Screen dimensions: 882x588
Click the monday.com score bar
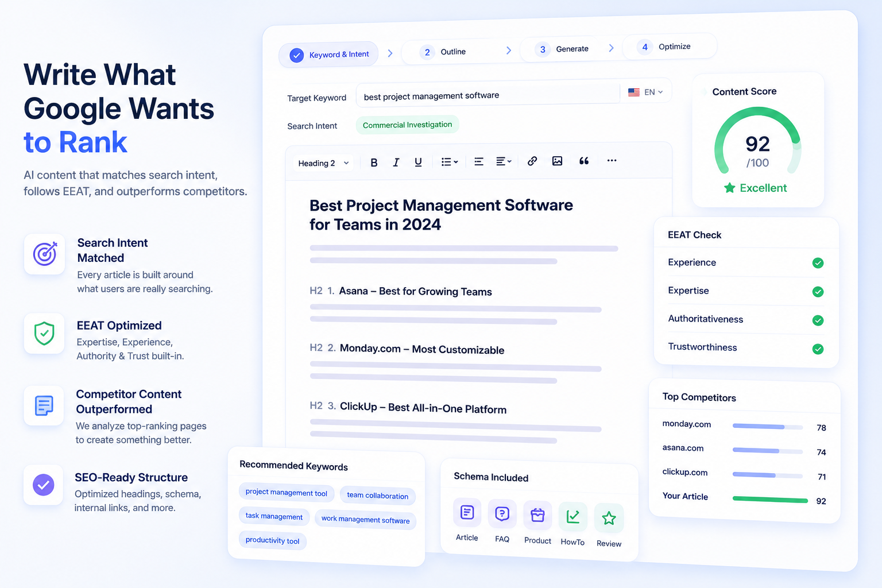[768, 427]
